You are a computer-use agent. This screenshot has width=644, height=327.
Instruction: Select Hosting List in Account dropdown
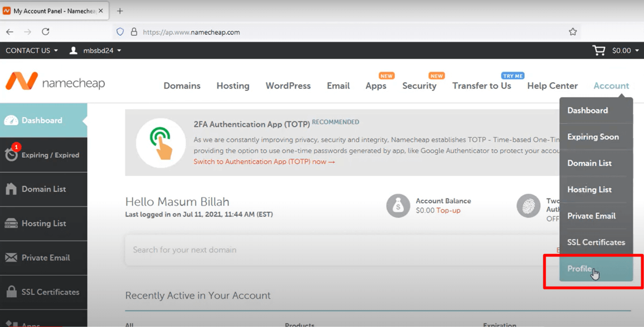[x=596, y=189]
